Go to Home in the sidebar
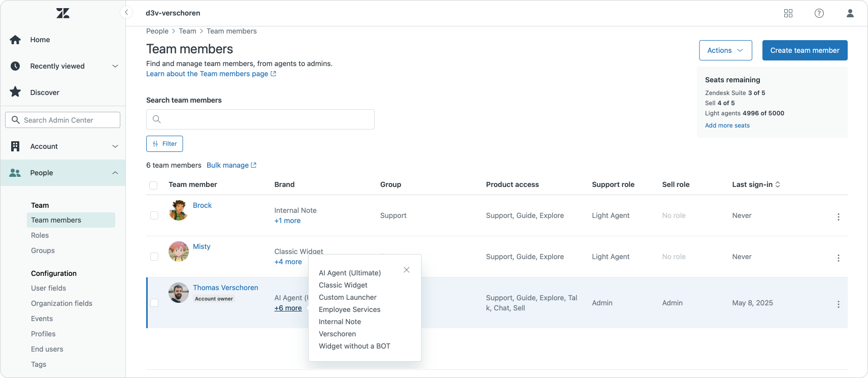The image size is (868, 378). (63, 40)
